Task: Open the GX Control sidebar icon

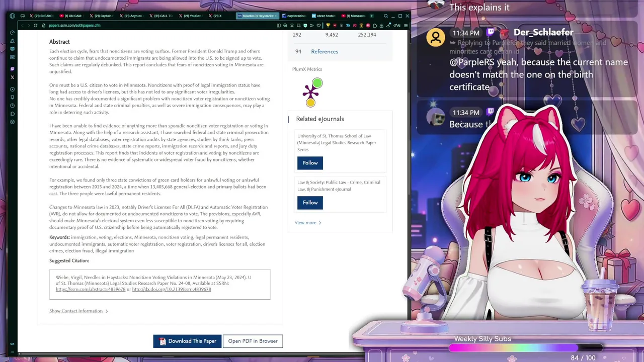Action: coord(12,33)
